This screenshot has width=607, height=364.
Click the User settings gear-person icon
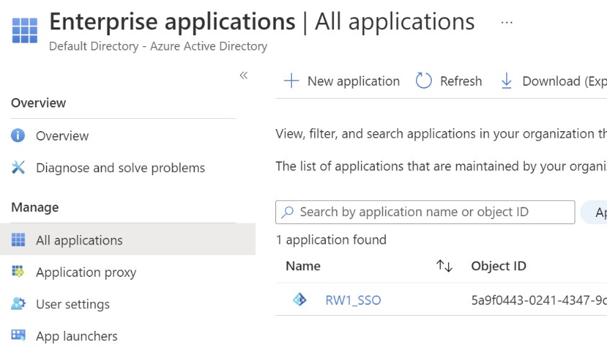coord(18,303)
